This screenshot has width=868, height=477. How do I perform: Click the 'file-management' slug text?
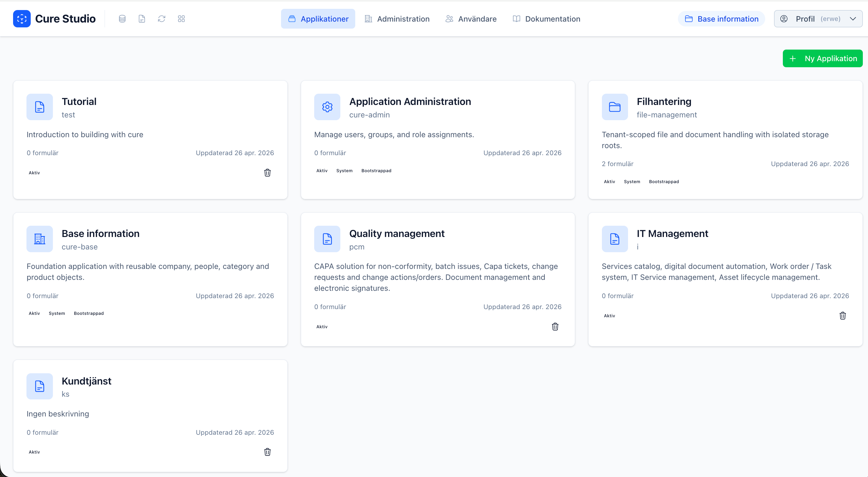click(666, 115)
